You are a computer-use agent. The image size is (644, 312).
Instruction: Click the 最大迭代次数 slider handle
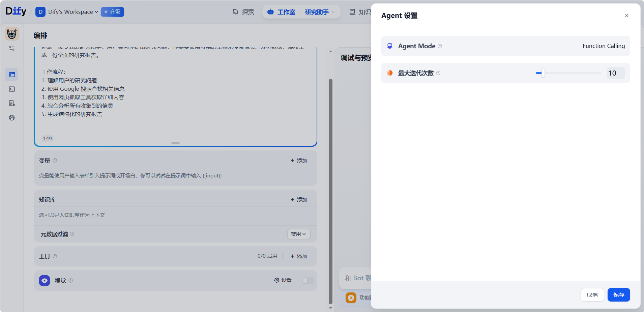[543, 73]
